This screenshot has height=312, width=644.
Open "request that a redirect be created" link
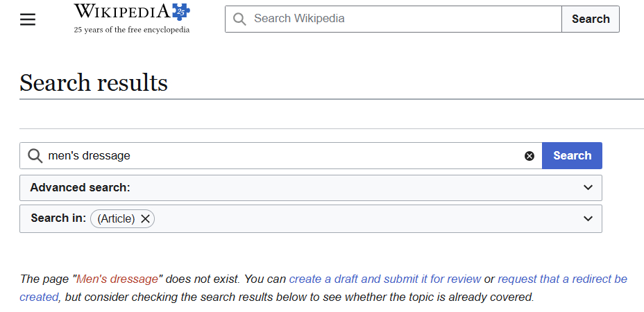(x=562, y=279)
